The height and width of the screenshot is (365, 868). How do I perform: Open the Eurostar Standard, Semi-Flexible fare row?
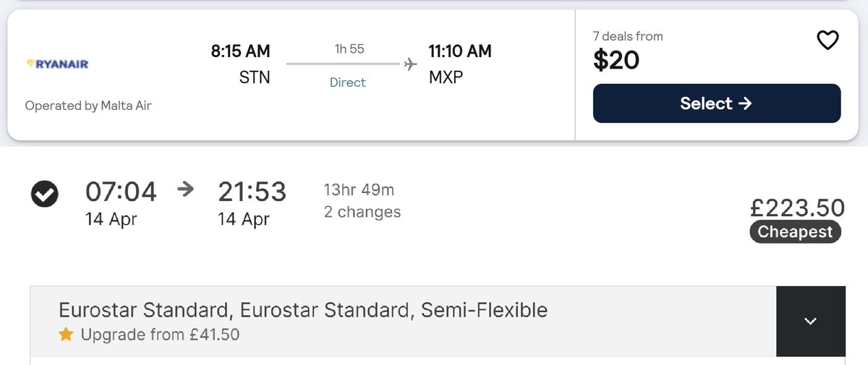(x=303, y=311)
